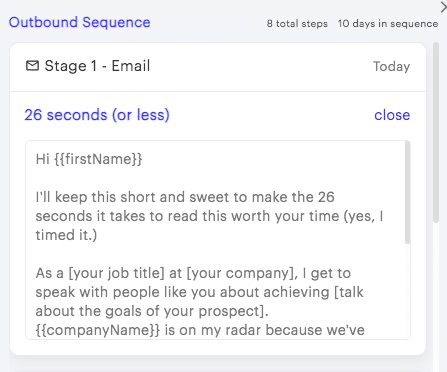Click the "speak with people like you" line
The image size is (447, 372).
click(199, 292)
